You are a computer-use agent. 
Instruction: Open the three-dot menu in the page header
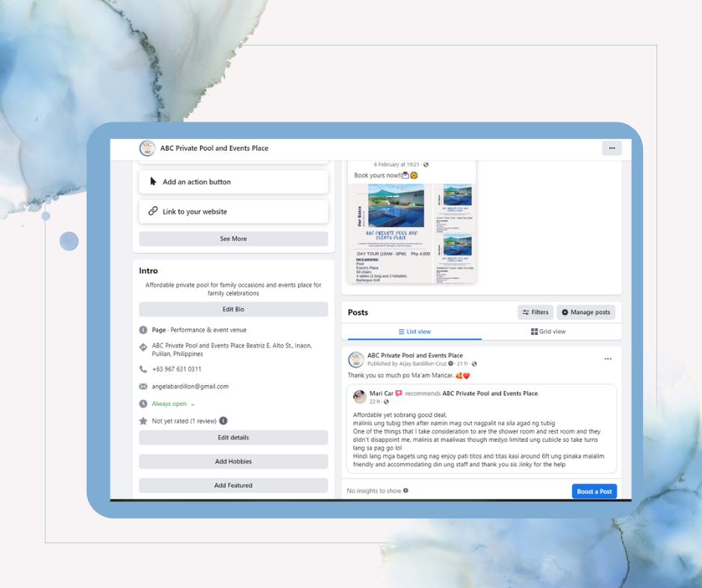pos(612,148)
